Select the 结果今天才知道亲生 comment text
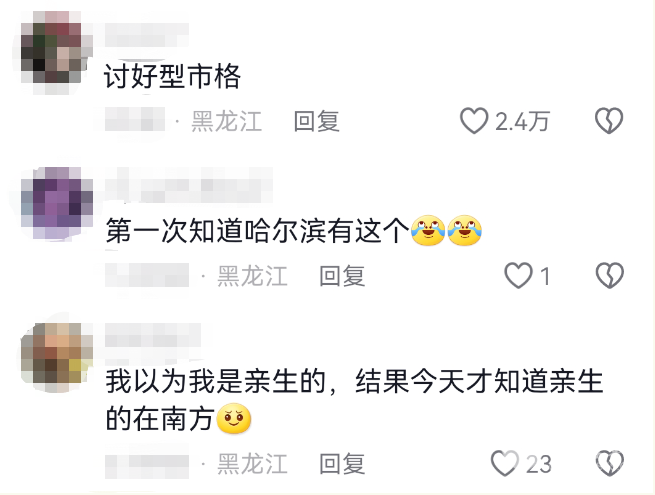655x495 pixels. coord(479,382)
